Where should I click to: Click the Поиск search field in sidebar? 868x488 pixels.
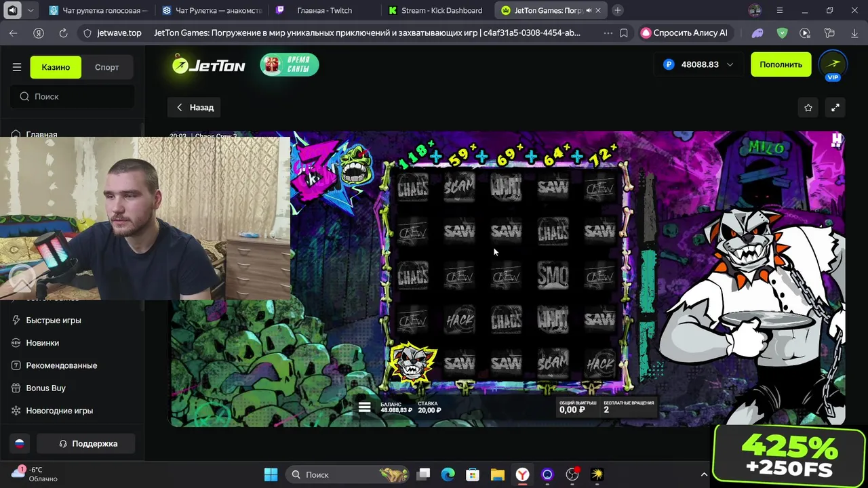pos(73,96)
